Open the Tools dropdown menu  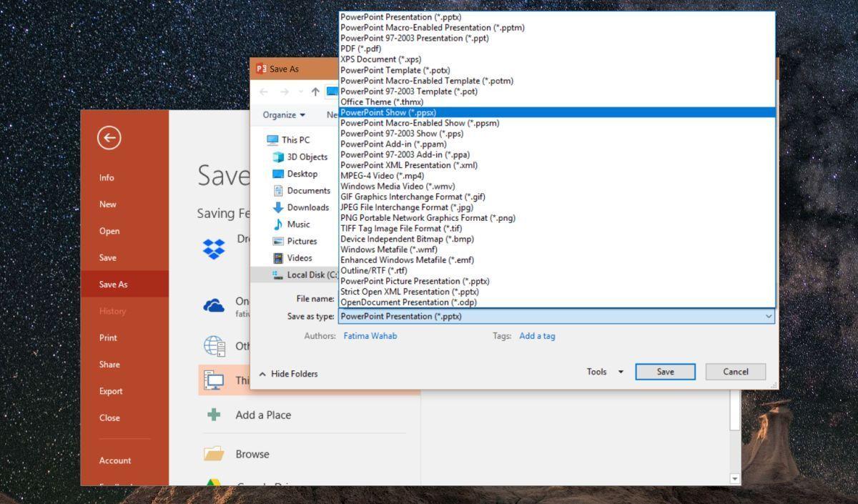(x=605, y=372)
